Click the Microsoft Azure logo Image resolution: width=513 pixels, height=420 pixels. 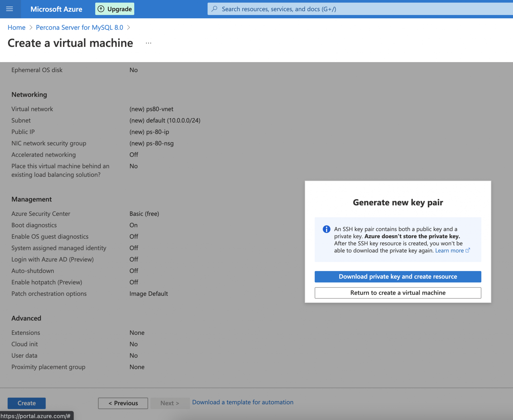pos(56,9)
